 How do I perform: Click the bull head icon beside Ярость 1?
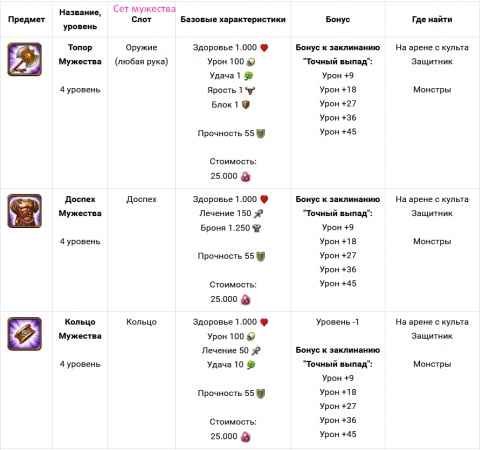250,90
